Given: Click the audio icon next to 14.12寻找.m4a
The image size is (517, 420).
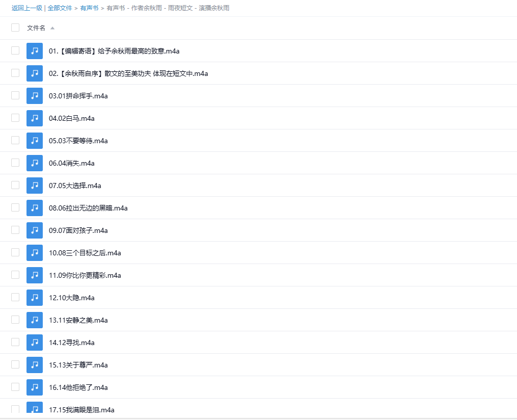Looking at the screenshot, I should coord(34,342).
